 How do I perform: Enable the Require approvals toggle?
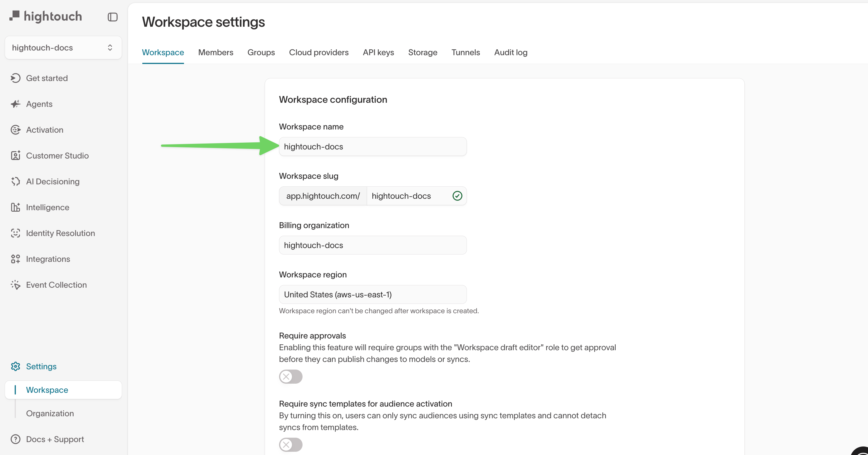(x=291, y=376)
